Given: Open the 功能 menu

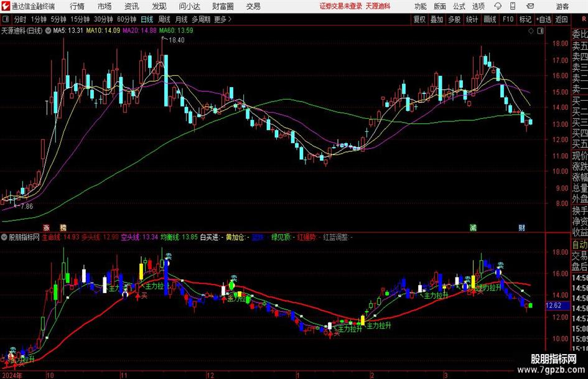Looking at the screenshot, I should 421,6.
